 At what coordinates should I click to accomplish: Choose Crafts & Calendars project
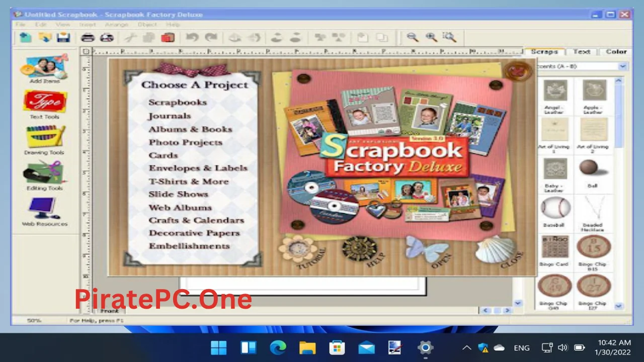[196, 220]
